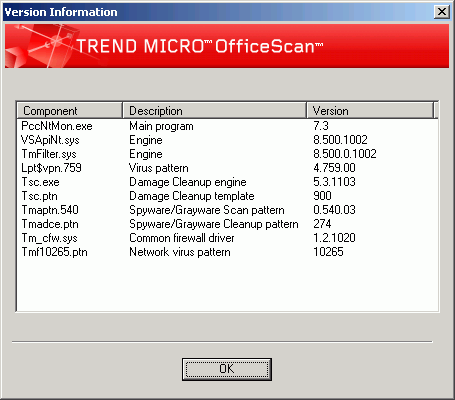Screen dimensions: 455x400
Task: Click Spyware/Grayware Cleanup pattern description
Action: coord(214,224)
